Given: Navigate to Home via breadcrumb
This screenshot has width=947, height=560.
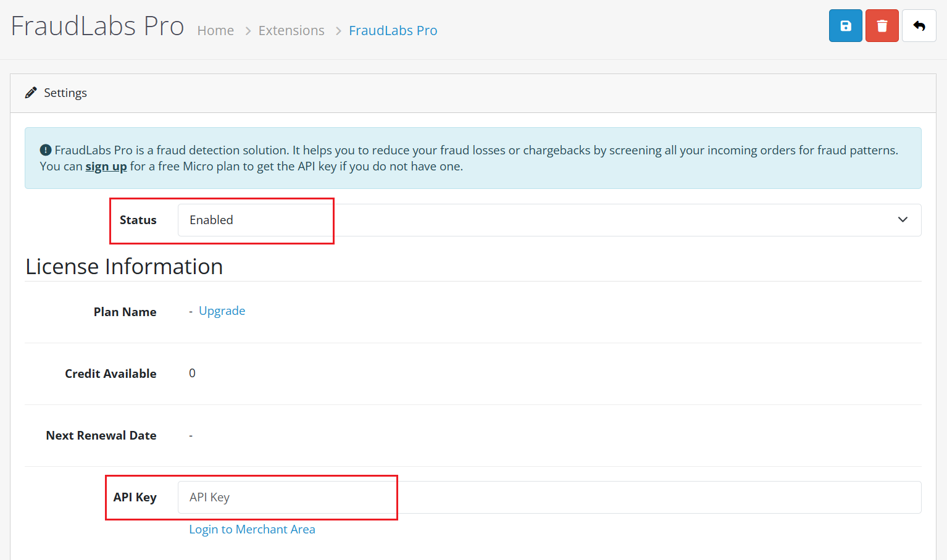Looking at the screenshot, I should click(x=215, y=30).
